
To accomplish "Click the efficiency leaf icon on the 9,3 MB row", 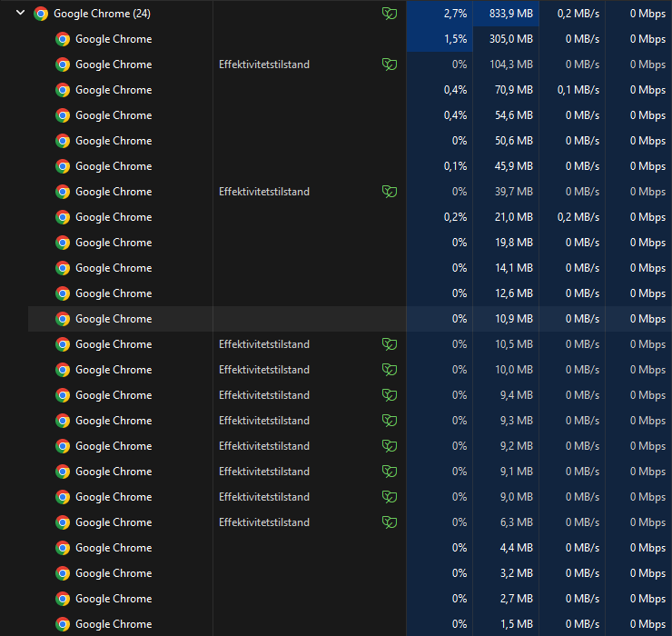I will (x=390, y=421).
